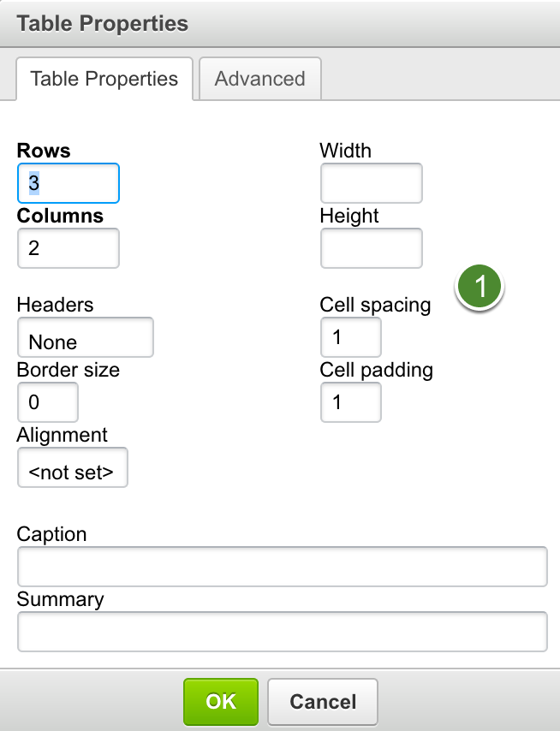Cancel the table properties dialog
This screenshot has height=731, width=560.
coord(323,702)
